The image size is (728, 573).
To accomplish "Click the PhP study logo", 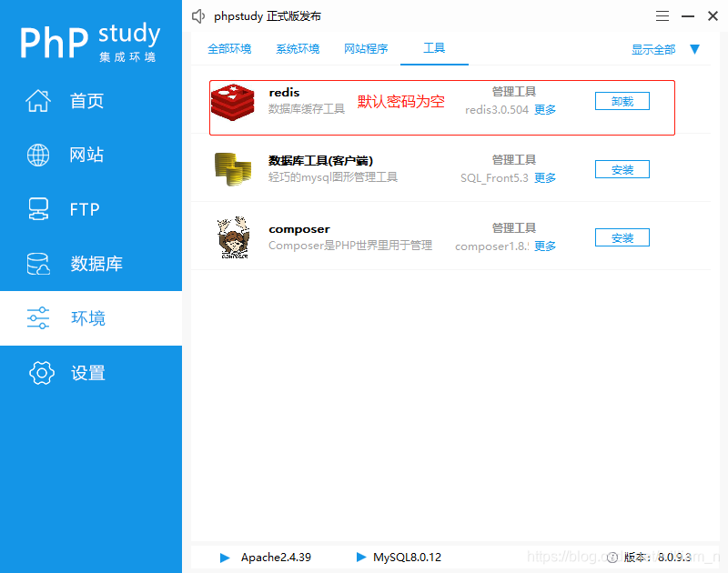I will (90, 41).
